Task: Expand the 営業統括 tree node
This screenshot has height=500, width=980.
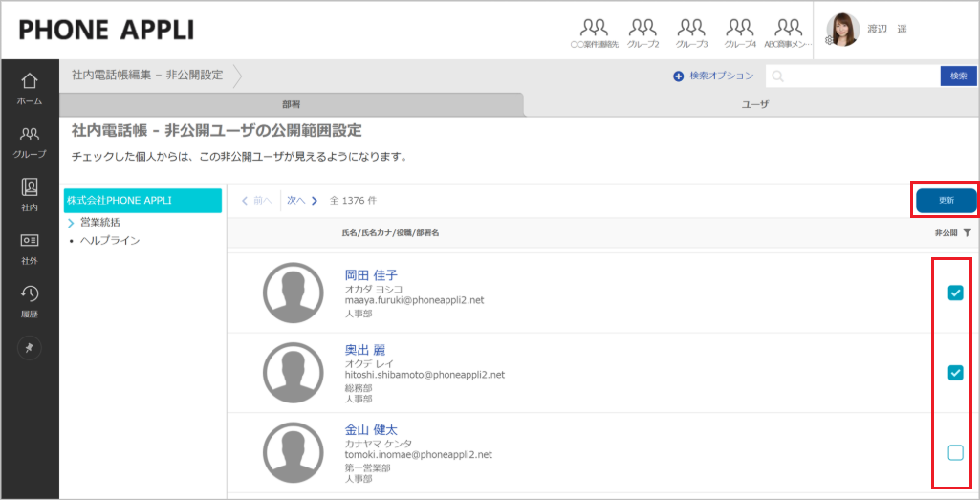Action: [x=72, y=223]
